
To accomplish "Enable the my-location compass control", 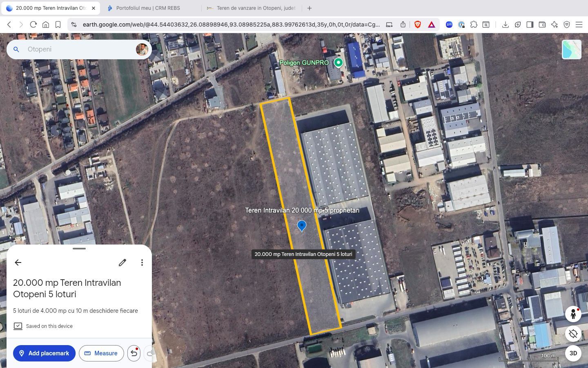I will (573, 334).
